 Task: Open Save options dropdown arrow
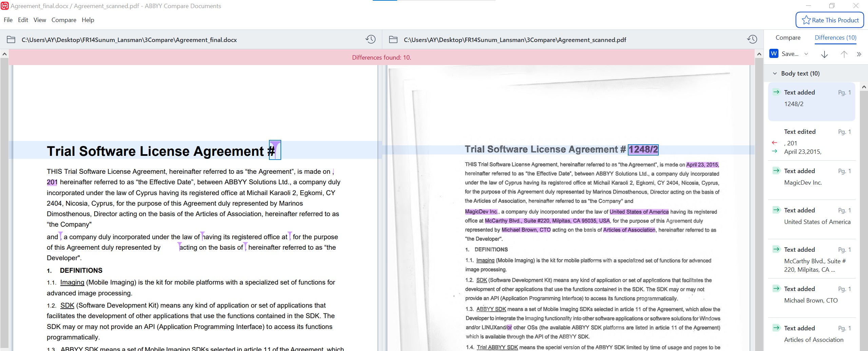tap(806, 54)
